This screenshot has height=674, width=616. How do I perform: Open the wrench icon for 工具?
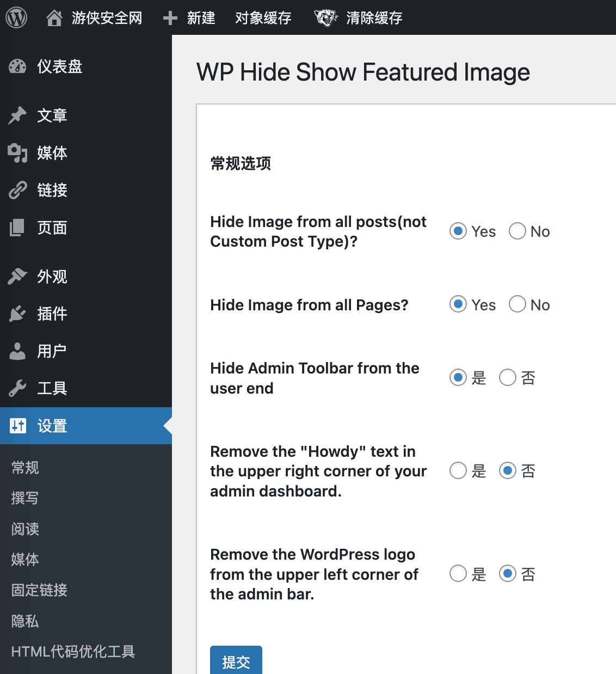click(x=17, y=388)
